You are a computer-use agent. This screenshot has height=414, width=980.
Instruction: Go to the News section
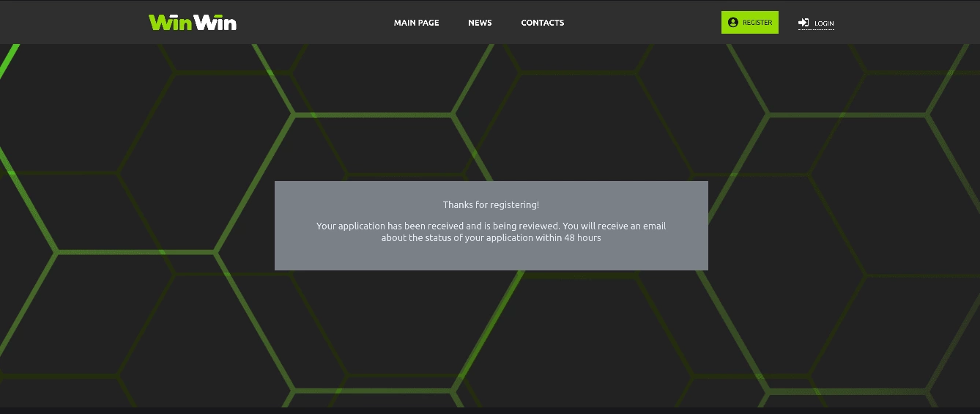(x=480, y=23)
